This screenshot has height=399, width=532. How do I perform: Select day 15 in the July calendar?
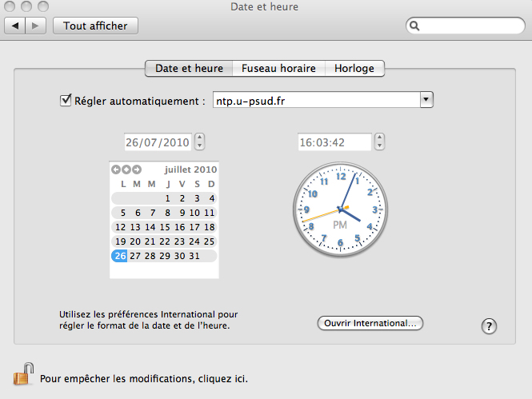pyautogui.click(x=168, y=227)
